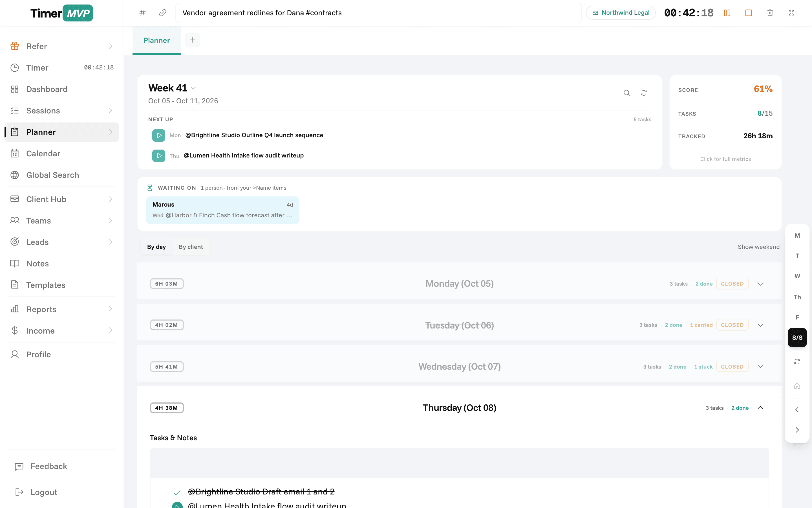Go to previous week with left arrow
The width and height of the screenshot is (812, 508).
pyautogui.click(x=797, y=410)
